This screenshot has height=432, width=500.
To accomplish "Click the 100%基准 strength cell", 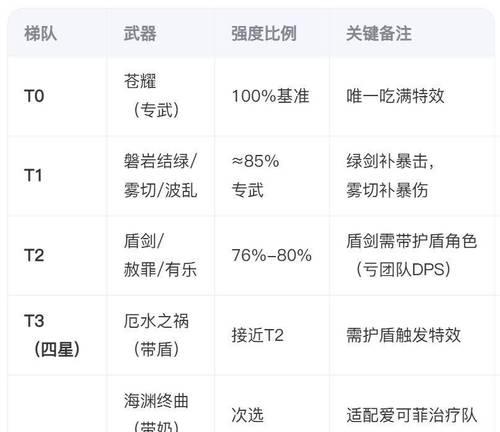I will (270, 96).
